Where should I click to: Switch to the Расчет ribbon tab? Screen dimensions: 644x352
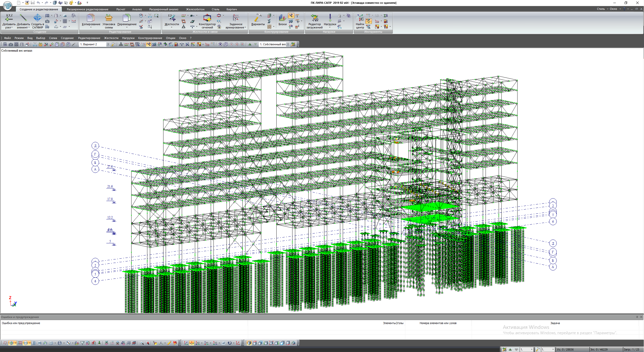121,9
